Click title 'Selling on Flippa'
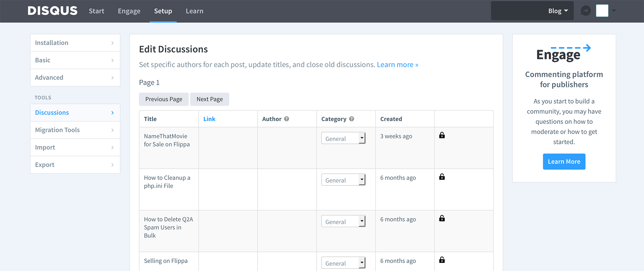This screenshot has width=644, height=271. 166,261
